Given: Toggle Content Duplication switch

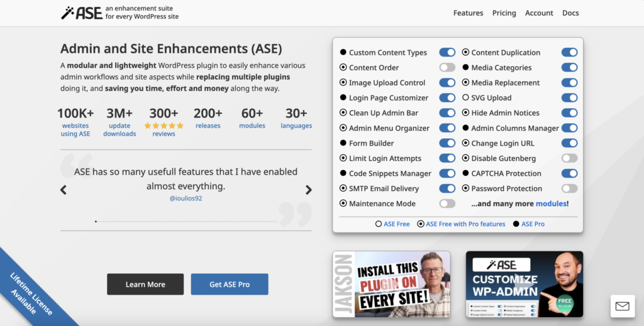Looking at the screenshot, I should point(569,53).
